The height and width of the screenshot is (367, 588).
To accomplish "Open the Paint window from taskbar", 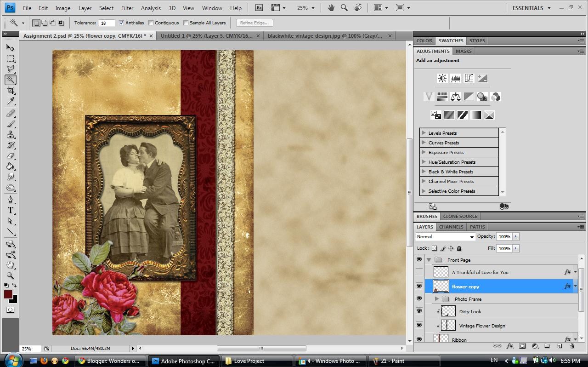I will pos(404,361).
